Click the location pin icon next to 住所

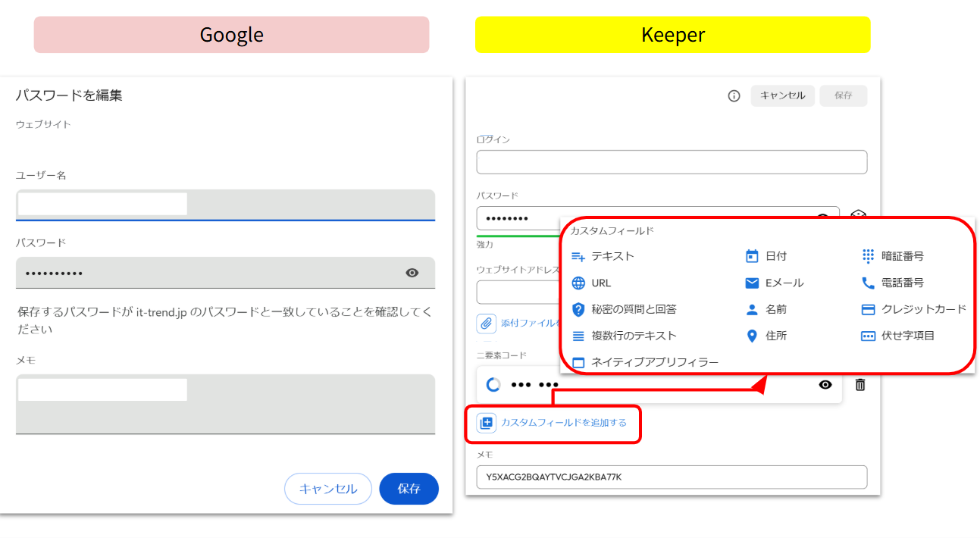pyautogui.click(x=752, y=336)
